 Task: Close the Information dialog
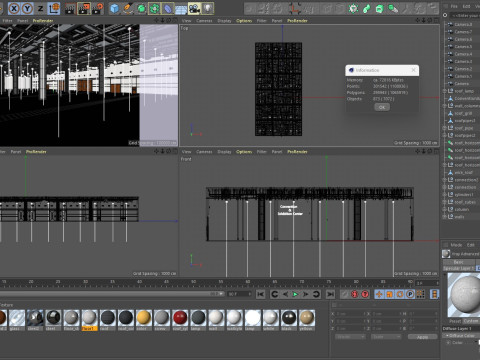(x=414, y=70)
